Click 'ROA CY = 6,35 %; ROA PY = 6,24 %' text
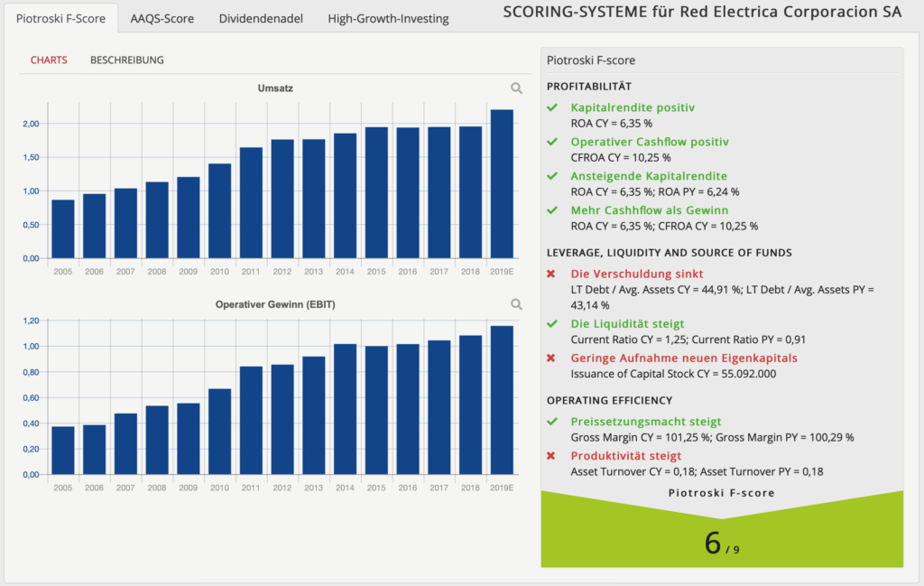Viewport: 924px width, 586px height. click(x=655, y=191)
